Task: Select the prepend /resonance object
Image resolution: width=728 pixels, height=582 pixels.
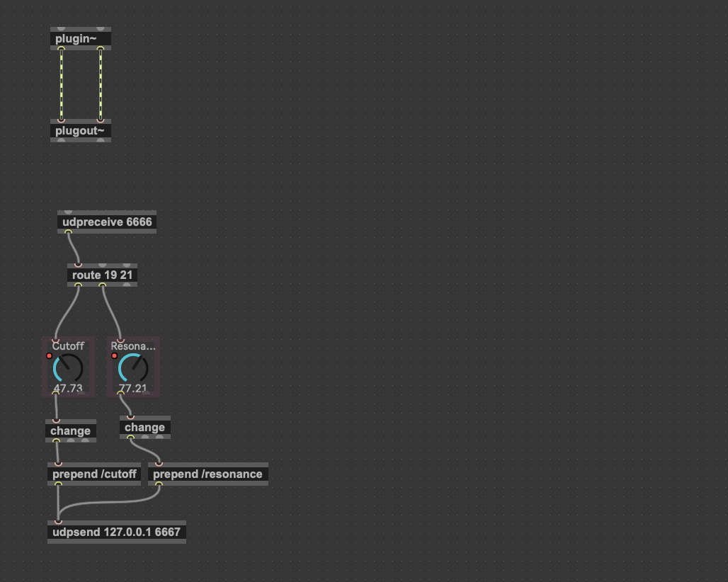Action: [208, 474]
